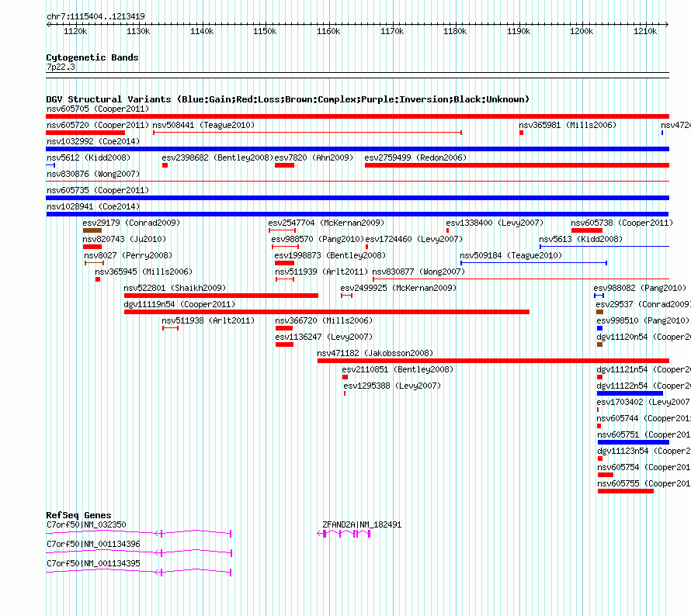Click the RefSeq Genes track title

pyautogui.click(x=78, y=515)
